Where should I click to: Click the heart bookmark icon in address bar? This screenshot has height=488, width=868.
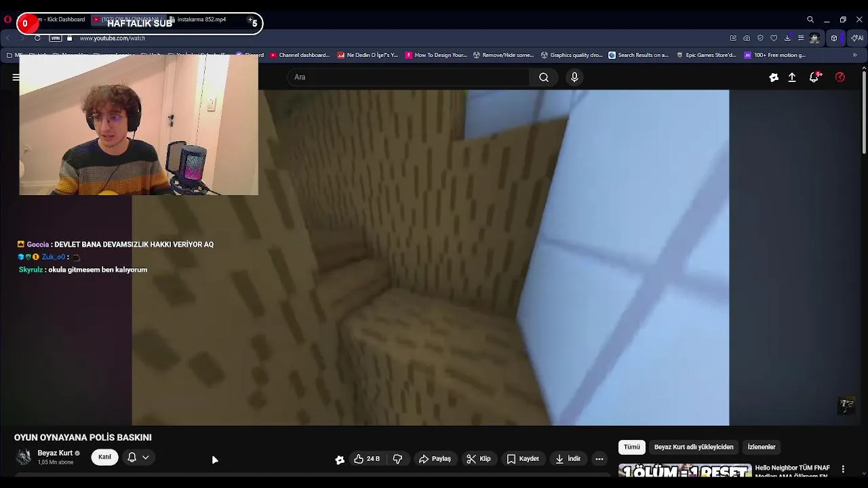(x=774, y=38)
